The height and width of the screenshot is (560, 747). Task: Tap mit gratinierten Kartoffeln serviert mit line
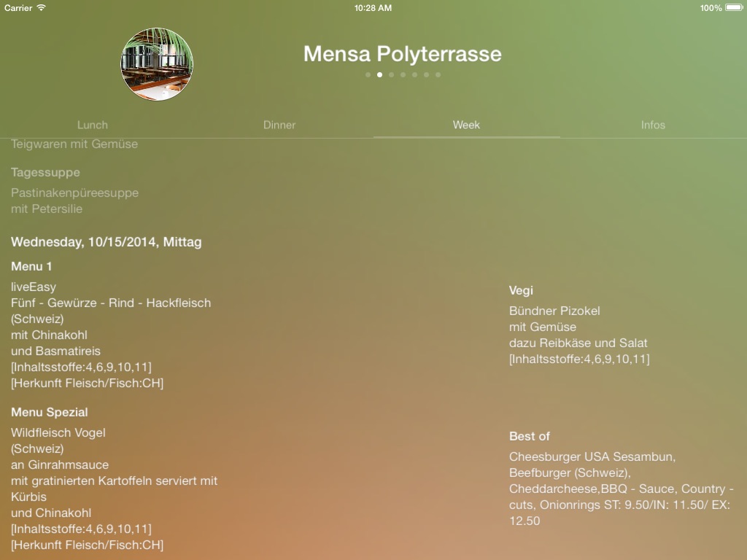[115, 481]
